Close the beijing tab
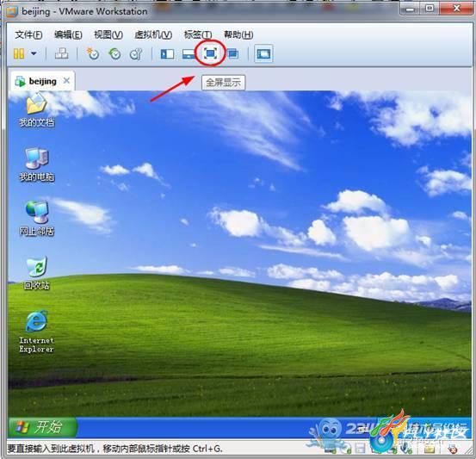Screen dimensions: 476x459 (67, 81)
